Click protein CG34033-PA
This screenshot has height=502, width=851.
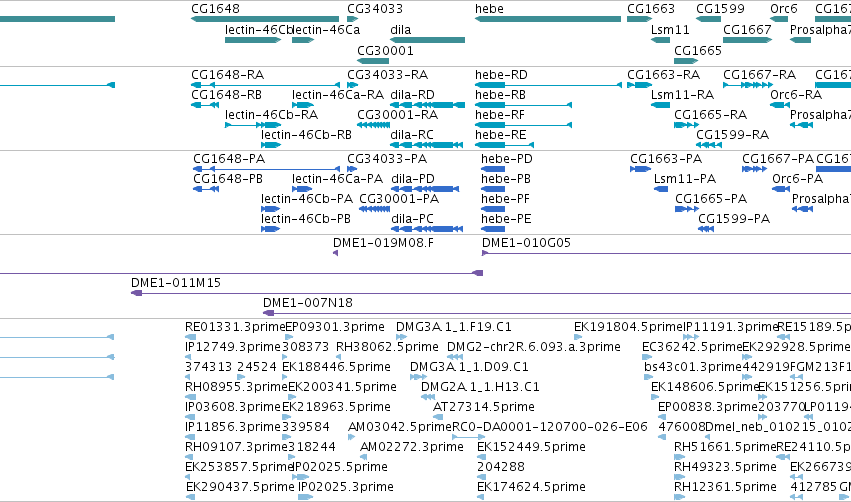point(386,159)
